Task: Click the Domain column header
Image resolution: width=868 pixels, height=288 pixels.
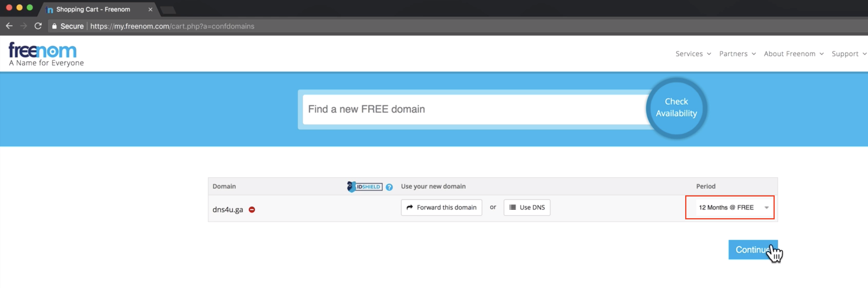Action: [224, 186]
